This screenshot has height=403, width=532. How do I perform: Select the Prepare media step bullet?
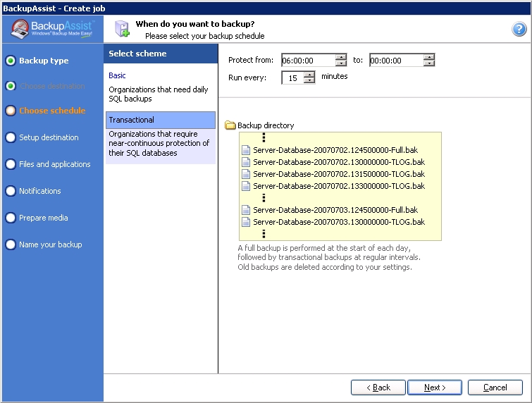click(x=11, y=218)
